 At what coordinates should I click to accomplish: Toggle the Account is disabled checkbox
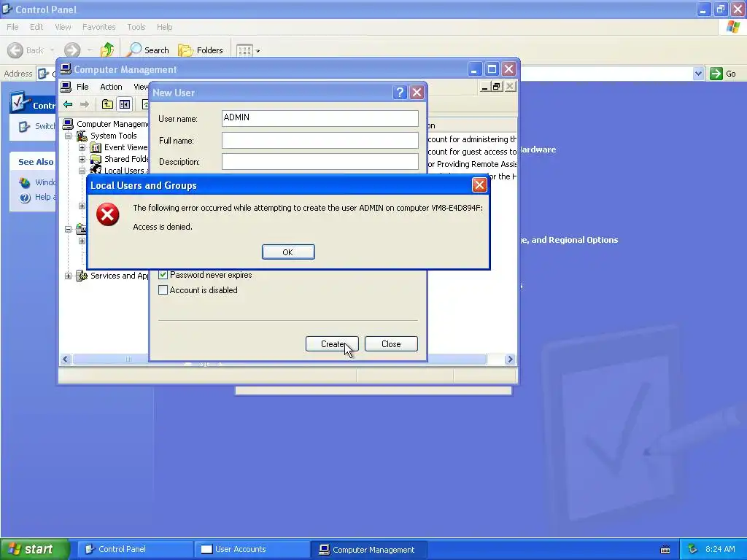pyautogui.click(x=163, y=290)
